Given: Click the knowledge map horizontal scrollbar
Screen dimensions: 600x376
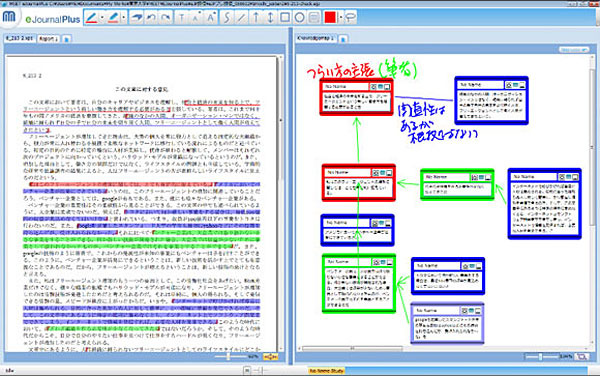Looking at the screenshot, I should [352, 348].
